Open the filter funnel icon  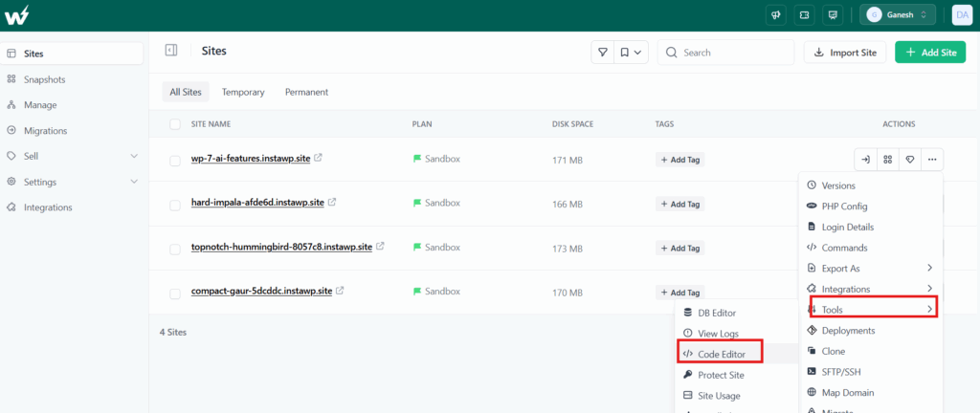(603, 53)
